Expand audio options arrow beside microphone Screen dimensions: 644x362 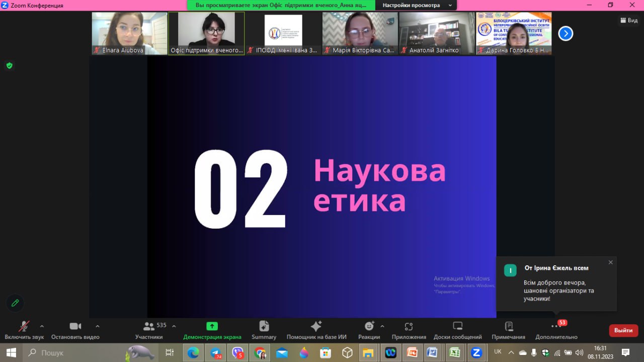(x=42, y=326)
